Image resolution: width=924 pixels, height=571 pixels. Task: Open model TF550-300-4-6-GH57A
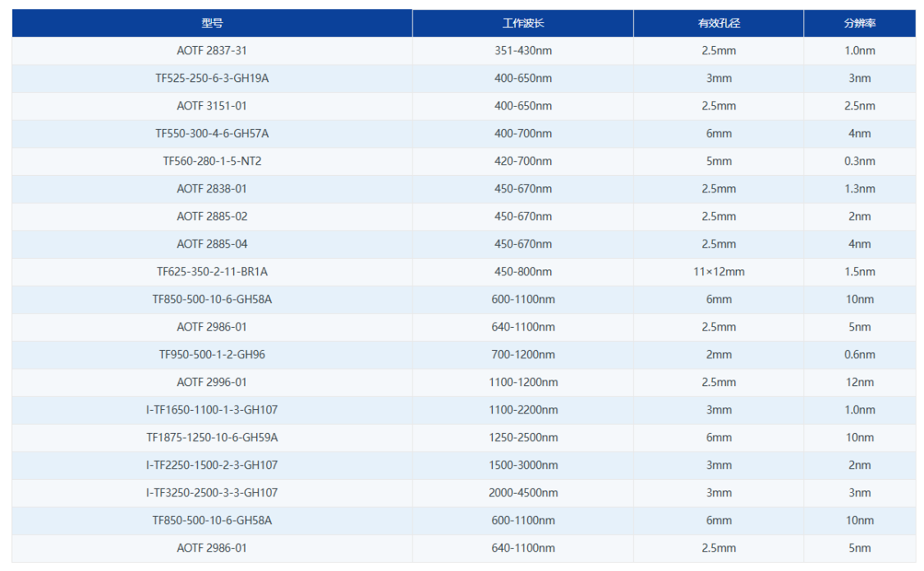click(212, 134)
